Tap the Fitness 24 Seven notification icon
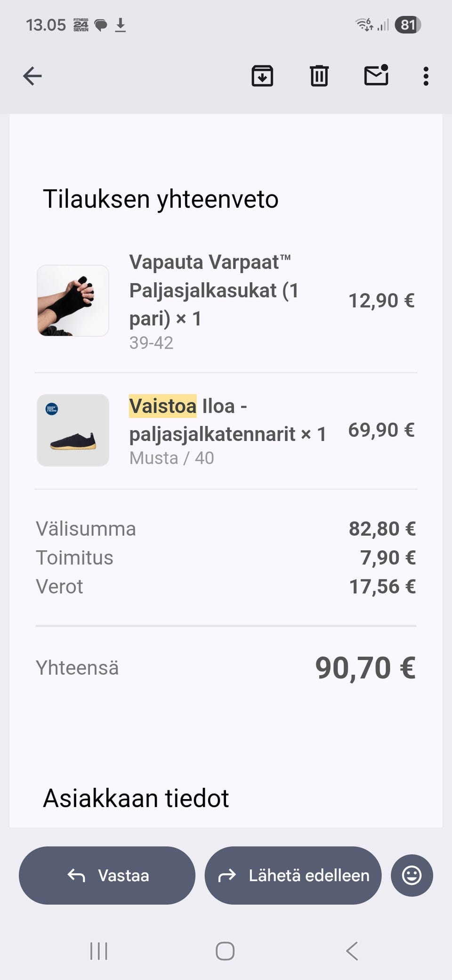The image size is (452, 980). coord(81,25)
